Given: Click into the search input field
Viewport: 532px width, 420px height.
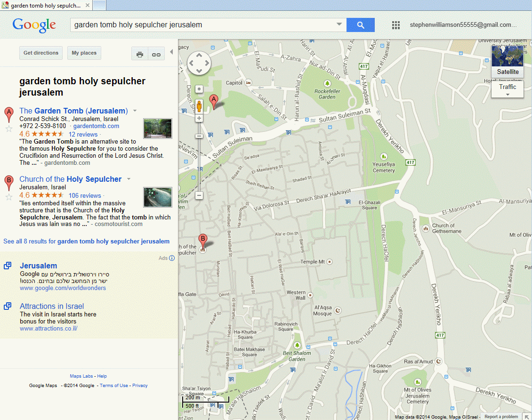Looking at the screenshot, I should [x=203, y=25].
